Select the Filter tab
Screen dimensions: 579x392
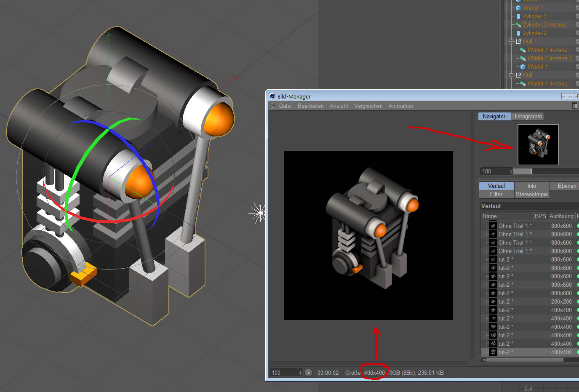coord(496,194)
